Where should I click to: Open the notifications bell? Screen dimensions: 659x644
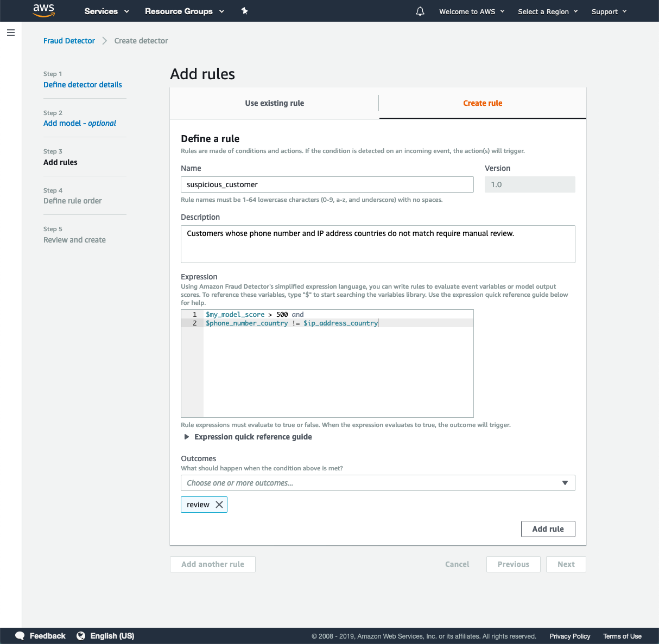420,11
